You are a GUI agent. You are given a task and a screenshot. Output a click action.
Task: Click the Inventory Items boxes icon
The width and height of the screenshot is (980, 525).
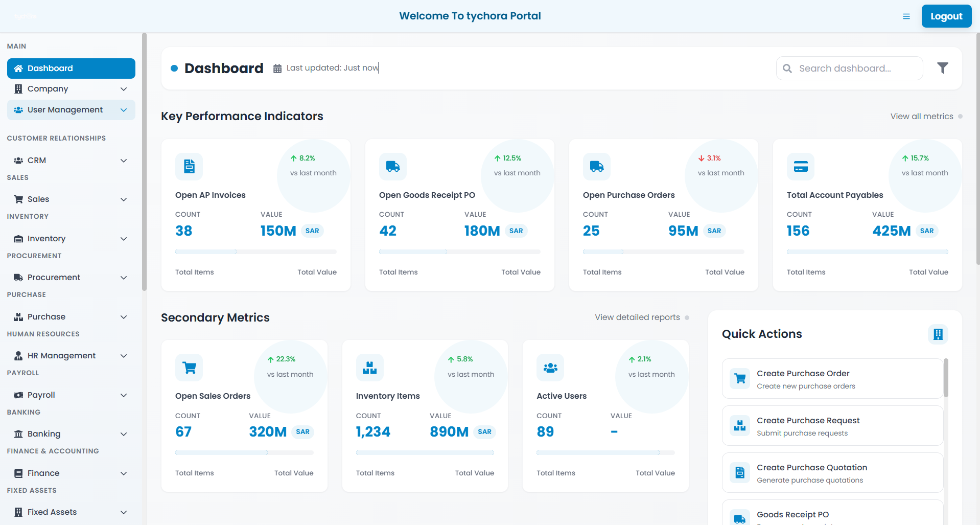click(x=369, y=368)
